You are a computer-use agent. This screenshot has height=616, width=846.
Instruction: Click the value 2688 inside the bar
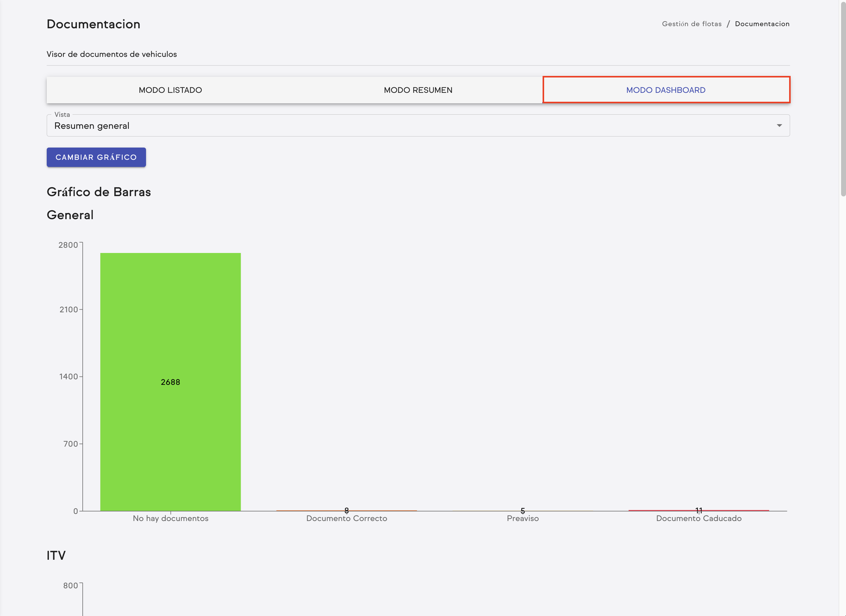click(x=171, y=381)
